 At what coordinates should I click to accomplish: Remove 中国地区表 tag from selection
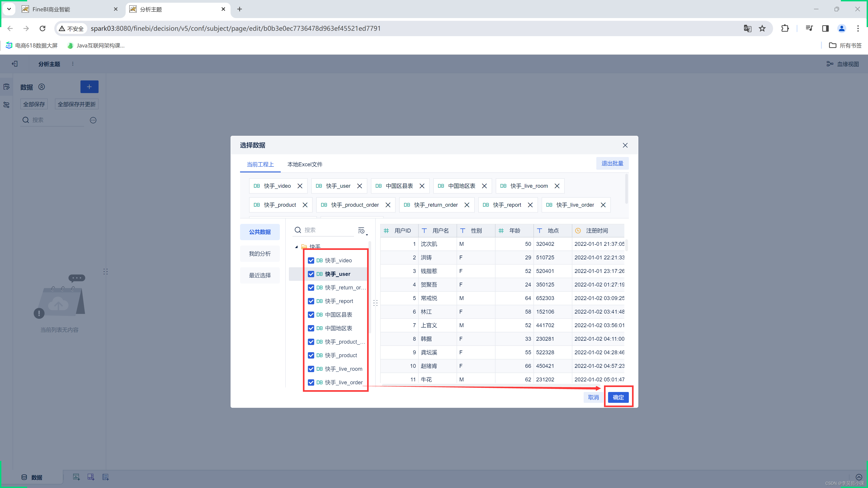[x=484, y=186]
